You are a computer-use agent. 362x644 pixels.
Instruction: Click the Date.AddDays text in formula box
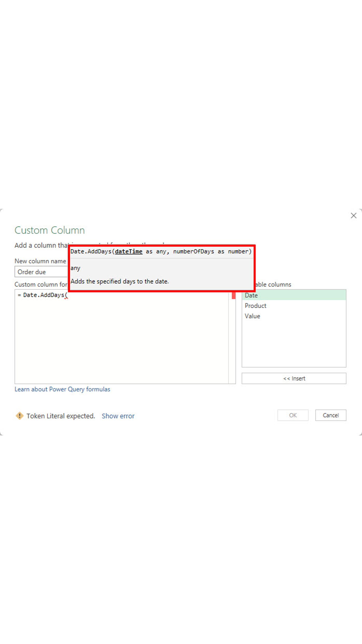43,295
